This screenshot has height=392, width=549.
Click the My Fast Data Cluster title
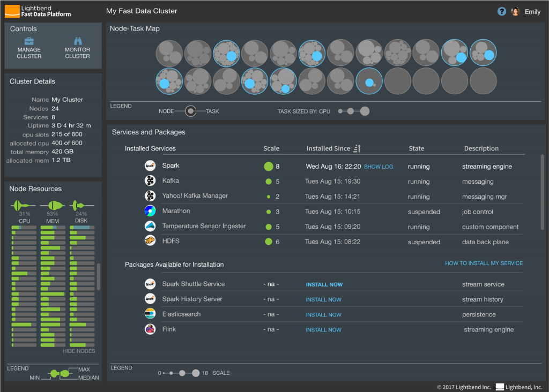pyautogui.click(x=142, y=11)
